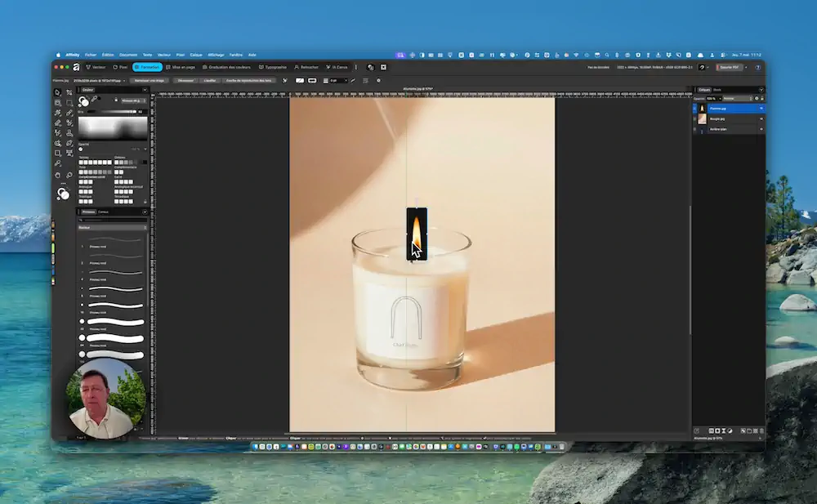Click the gear icon in the context toolbar
The height and width of the screenshot is (504, 817).
point(378,80)
